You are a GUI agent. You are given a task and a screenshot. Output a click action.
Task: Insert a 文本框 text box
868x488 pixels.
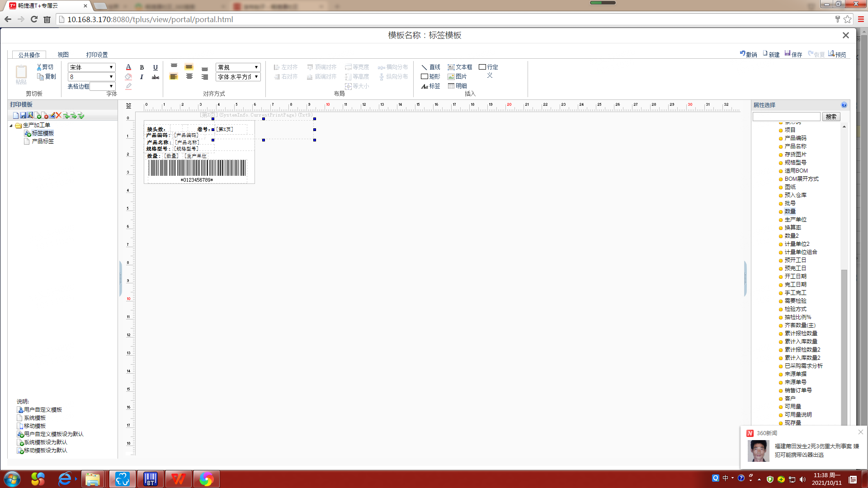coord(460,67)
